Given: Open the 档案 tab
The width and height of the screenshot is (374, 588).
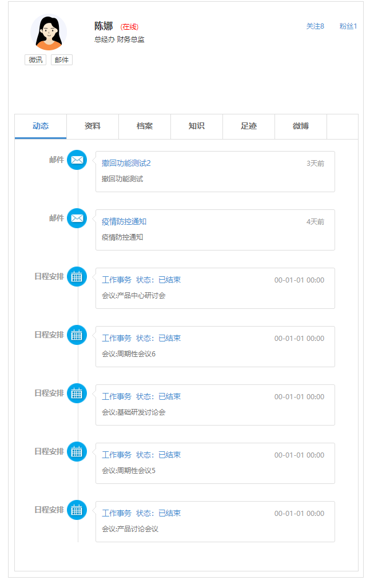Looking at the screenshot, I should pos(145,126).
